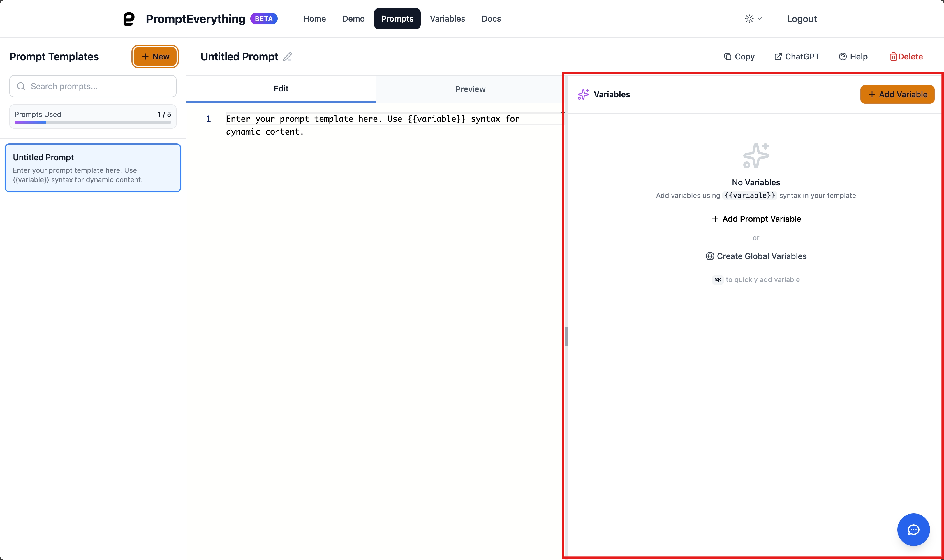Click the Help question mark icon
This screenshot has height=560, width=944.
[843, 57]
